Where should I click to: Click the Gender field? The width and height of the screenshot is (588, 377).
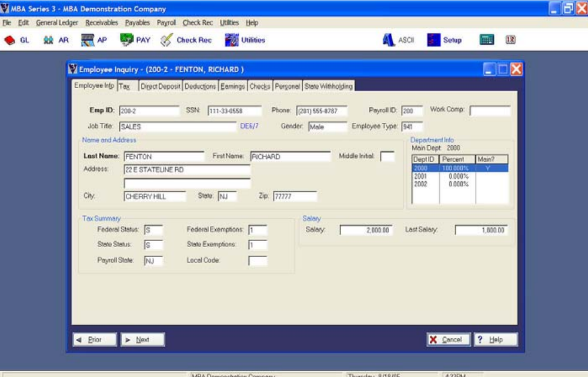coord(328,127)
